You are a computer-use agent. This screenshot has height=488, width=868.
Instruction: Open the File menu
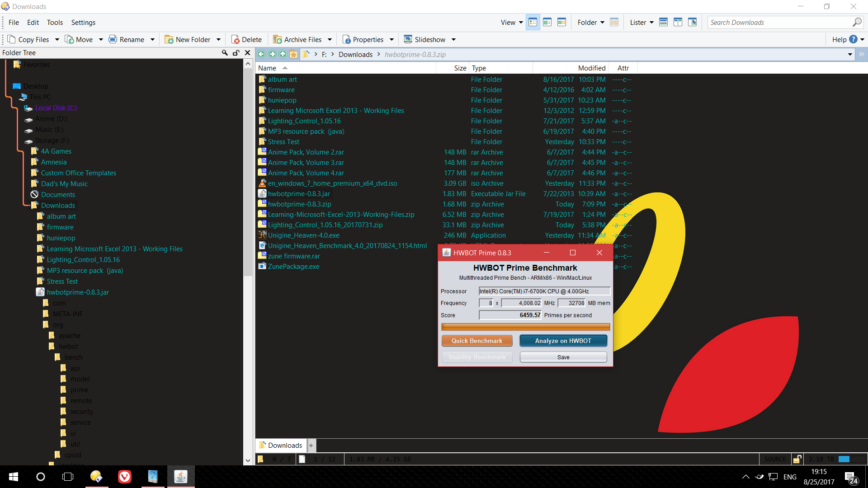point(14,23)
